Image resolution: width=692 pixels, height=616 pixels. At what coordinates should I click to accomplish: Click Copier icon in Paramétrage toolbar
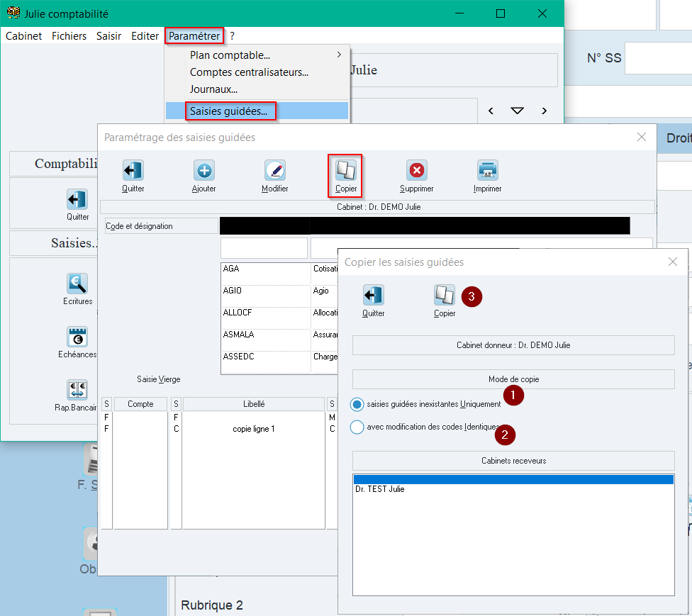pyautogui.click(x=345, y=170)
